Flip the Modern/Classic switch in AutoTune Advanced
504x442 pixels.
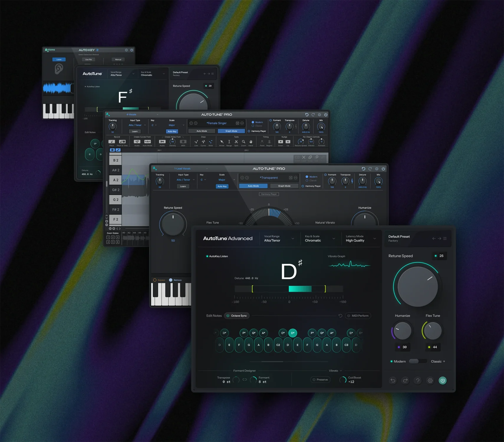(x=418, y=361)
